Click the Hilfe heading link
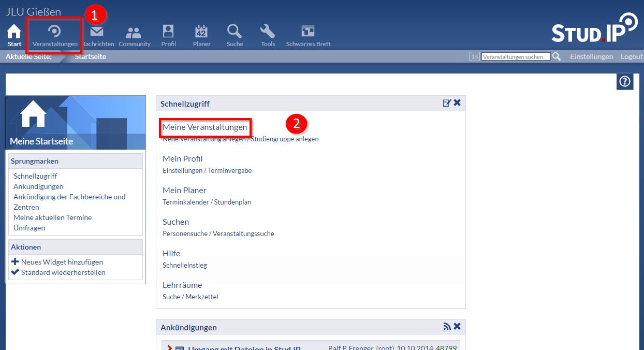644x350 pixels. click(171, 253)
